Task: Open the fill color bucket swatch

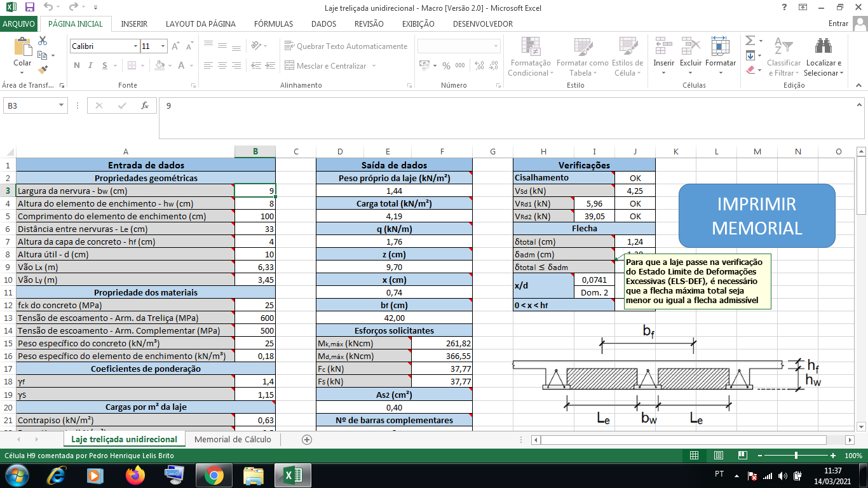Action: (x=159, y=65)
